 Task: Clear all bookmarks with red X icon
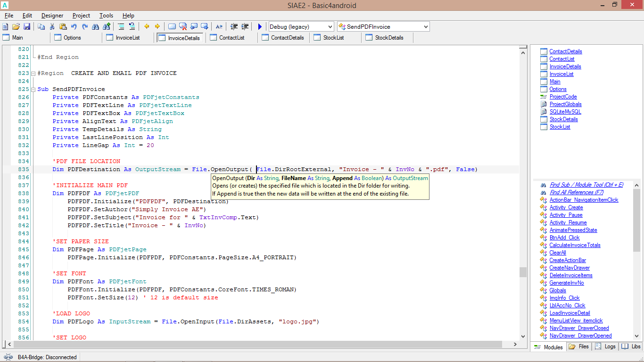pos(183,26)
